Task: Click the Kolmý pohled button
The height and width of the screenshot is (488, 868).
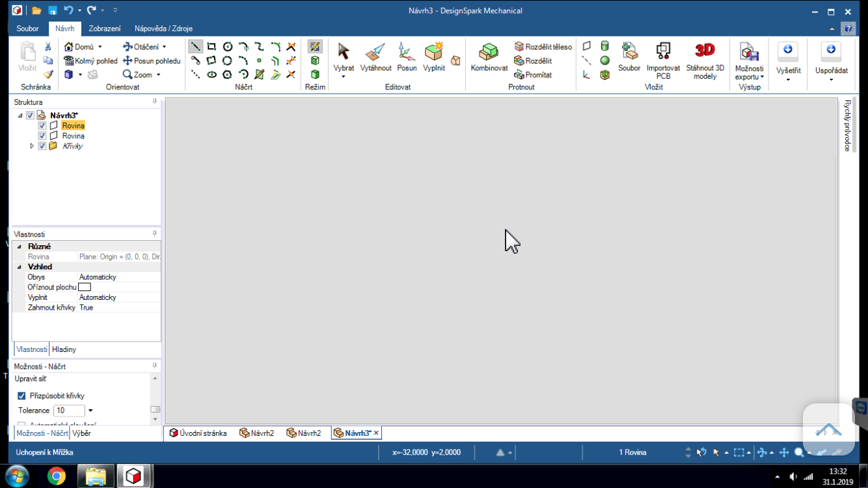Action: click(x=91, y=61)
